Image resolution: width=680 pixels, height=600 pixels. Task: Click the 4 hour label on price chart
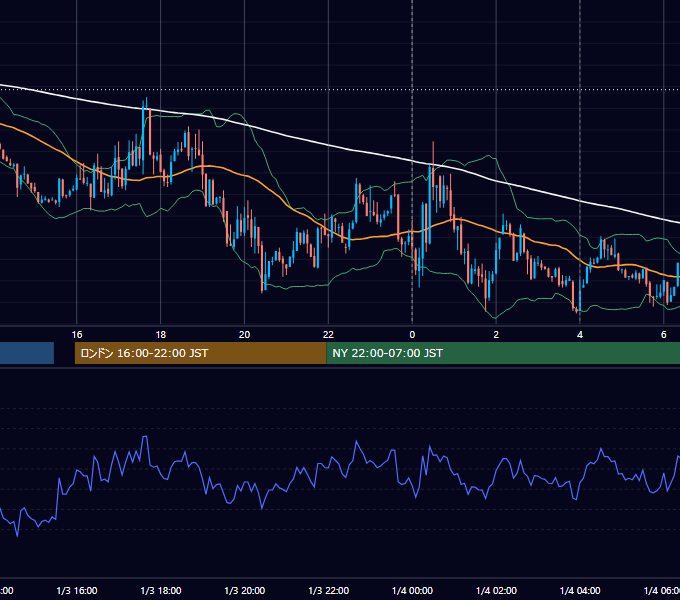click(x=580, y=334)
